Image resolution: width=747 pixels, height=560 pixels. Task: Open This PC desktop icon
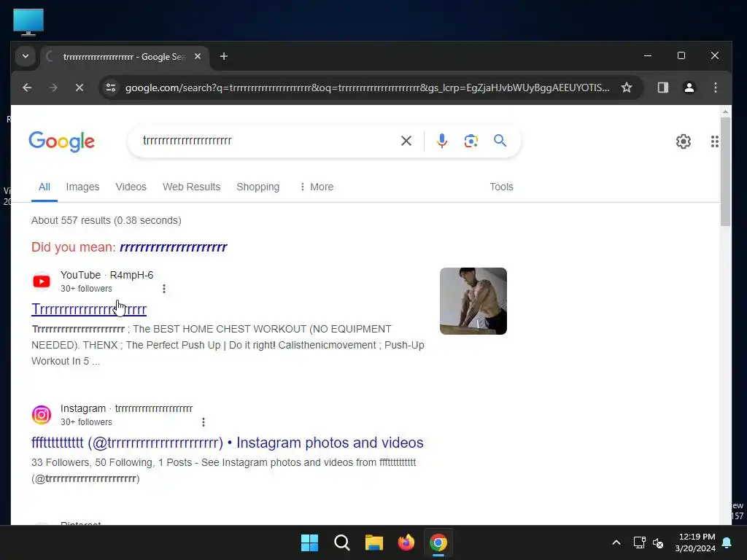tap(28, 22)
